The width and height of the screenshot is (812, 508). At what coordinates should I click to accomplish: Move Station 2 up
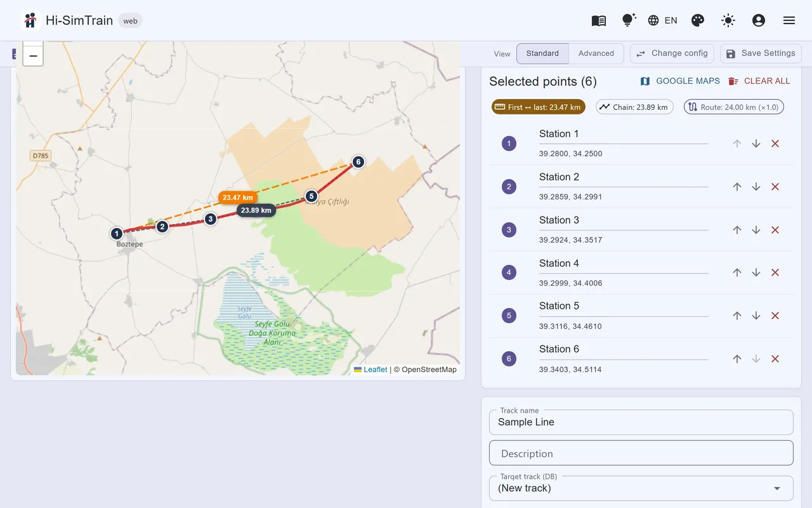[737, 187]
